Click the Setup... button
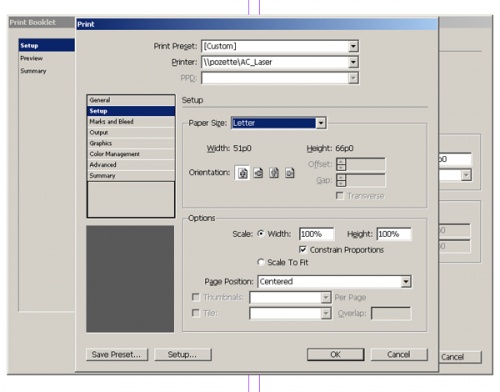Image resolution: width=500 pixels, height=392 pixels. tap(183, 354)
